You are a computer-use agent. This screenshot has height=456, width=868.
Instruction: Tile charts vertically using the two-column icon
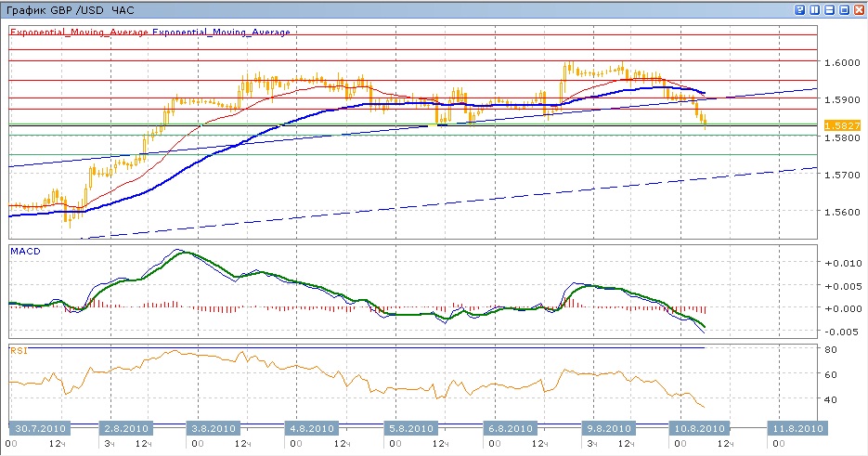[x=814, y=9]
